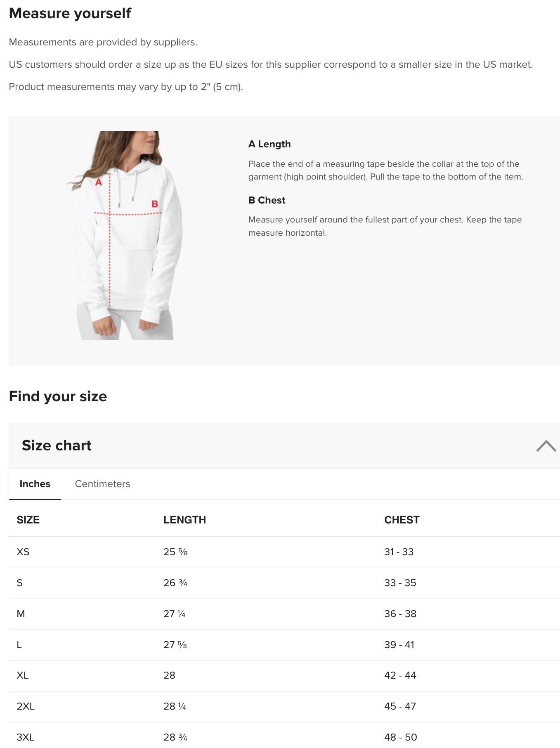The height and width of the screenshot is (748, 560).
Task: Click the 39 - 41 chest value for L
Action: [399, 645]
